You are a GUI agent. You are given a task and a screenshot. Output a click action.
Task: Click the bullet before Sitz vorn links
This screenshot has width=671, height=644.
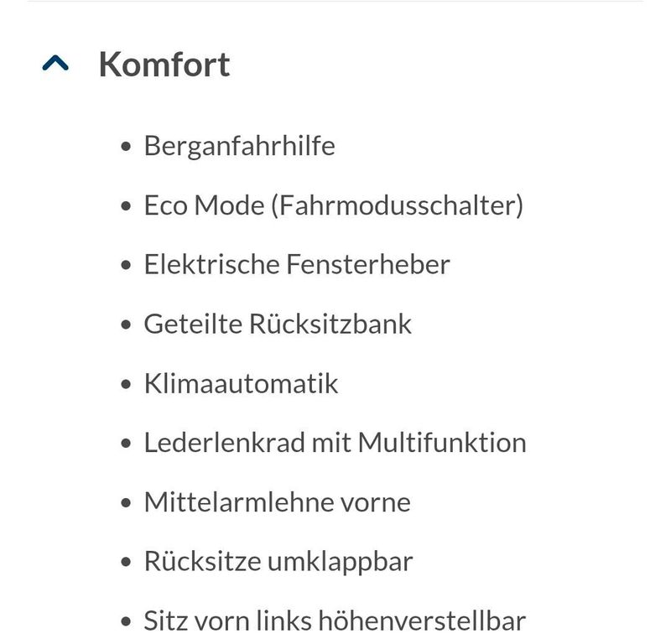(126, 621)
